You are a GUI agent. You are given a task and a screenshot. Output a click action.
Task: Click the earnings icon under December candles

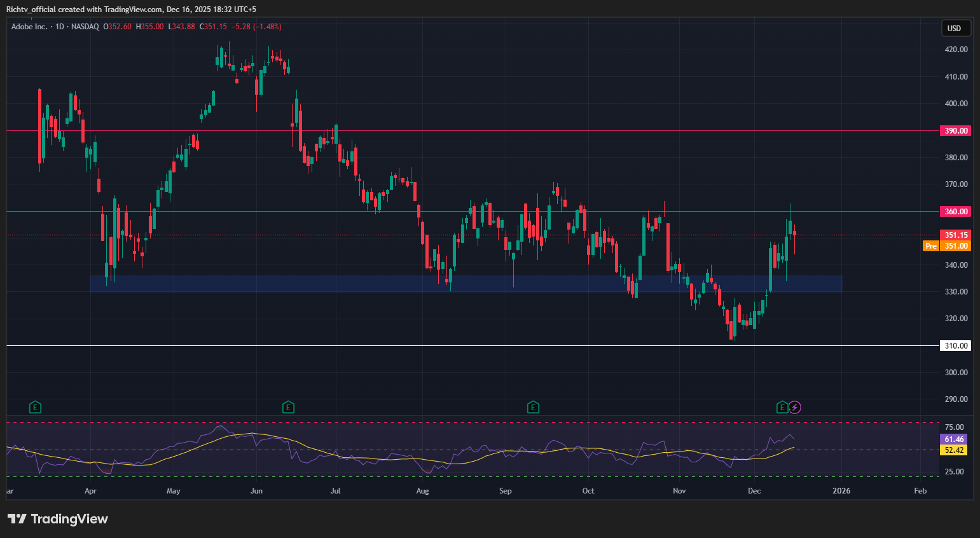coord(782,407)
